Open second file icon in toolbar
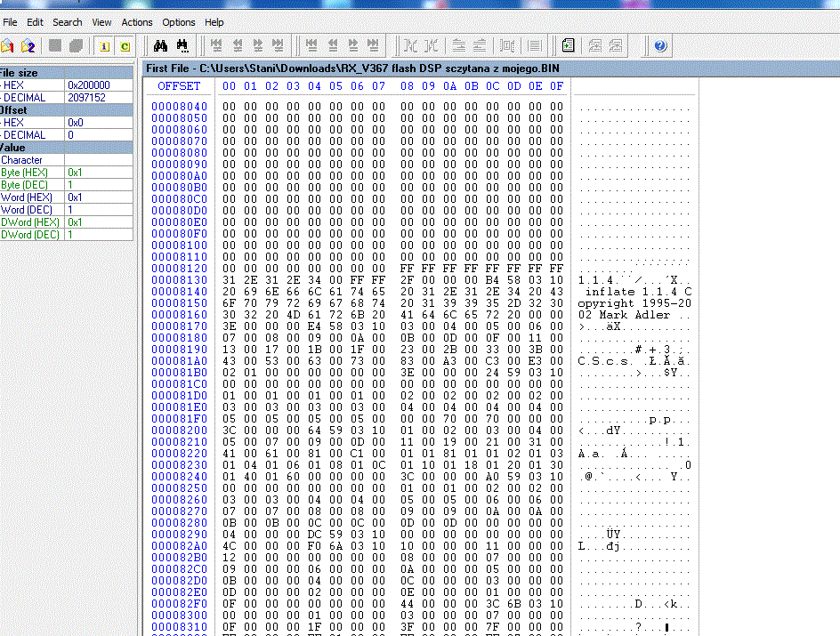 tap(28, 46)
